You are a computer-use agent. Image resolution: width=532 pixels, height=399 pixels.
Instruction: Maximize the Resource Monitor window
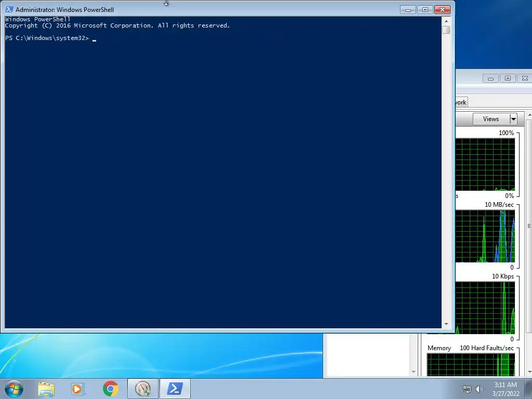[x=508, y=78]
